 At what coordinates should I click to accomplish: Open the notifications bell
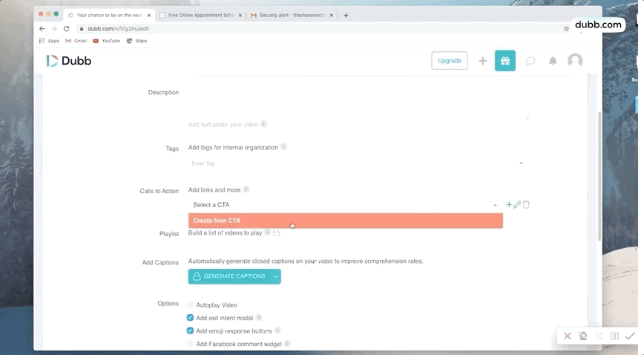pyautogui.click(x=553, y=61)
